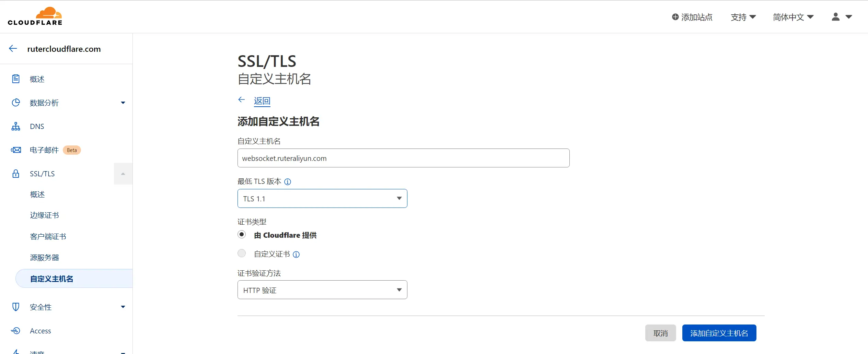Screen dimensions: 868x354
Task: Click the left arrow beside 返回
Action: click(242, 100)
